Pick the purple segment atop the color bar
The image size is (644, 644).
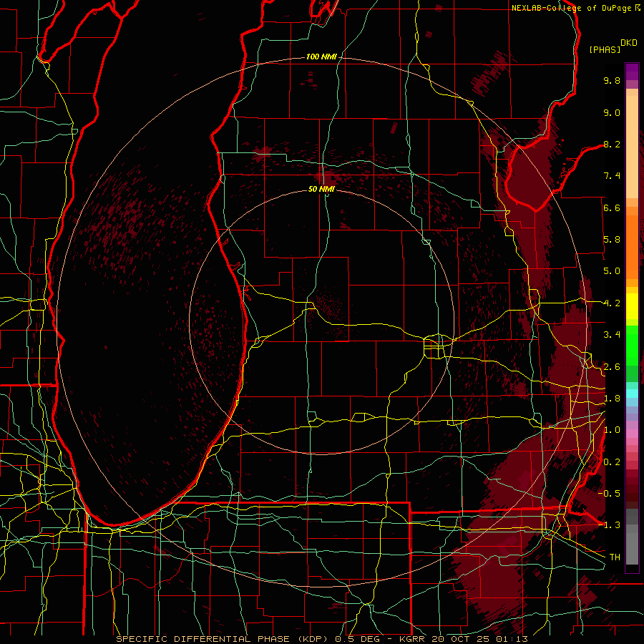coord(632,72)
